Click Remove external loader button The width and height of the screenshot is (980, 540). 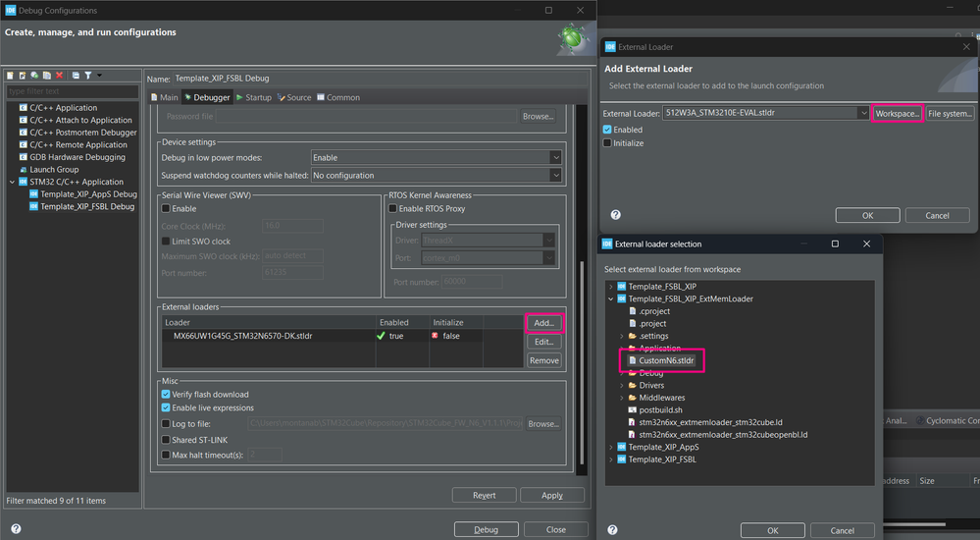click(x=543, y=360)
